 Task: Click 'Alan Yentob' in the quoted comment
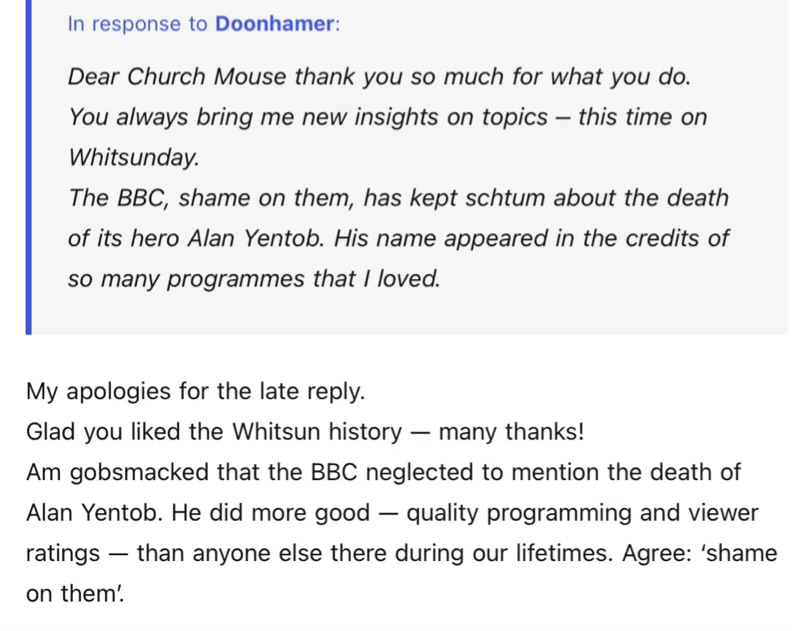click(x=254, y=238)
